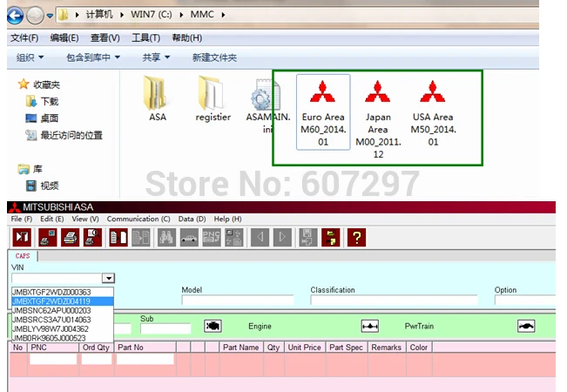Open File (F) menu in Mitsubishi ASA
The image size is (567, 392).
tap(22, 219)
